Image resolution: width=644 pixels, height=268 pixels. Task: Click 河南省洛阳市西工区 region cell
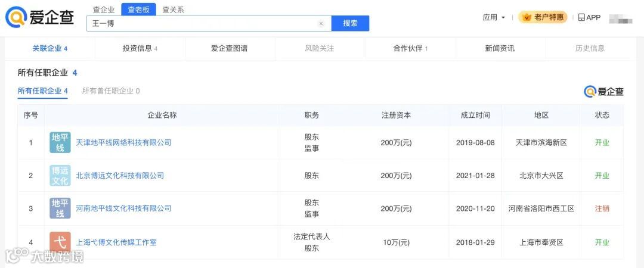[541, 208]
